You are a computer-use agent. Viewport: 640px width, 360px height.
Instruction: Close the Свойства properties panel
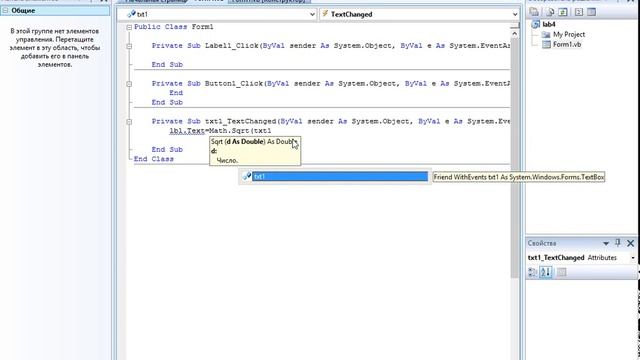click(630, 243)
